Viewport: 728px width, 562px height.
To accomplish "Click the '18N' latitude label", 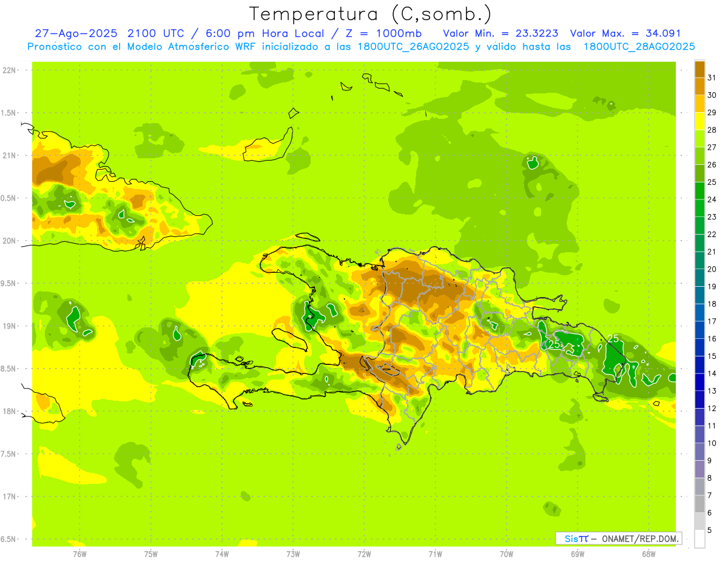I will tap(9, 412).
